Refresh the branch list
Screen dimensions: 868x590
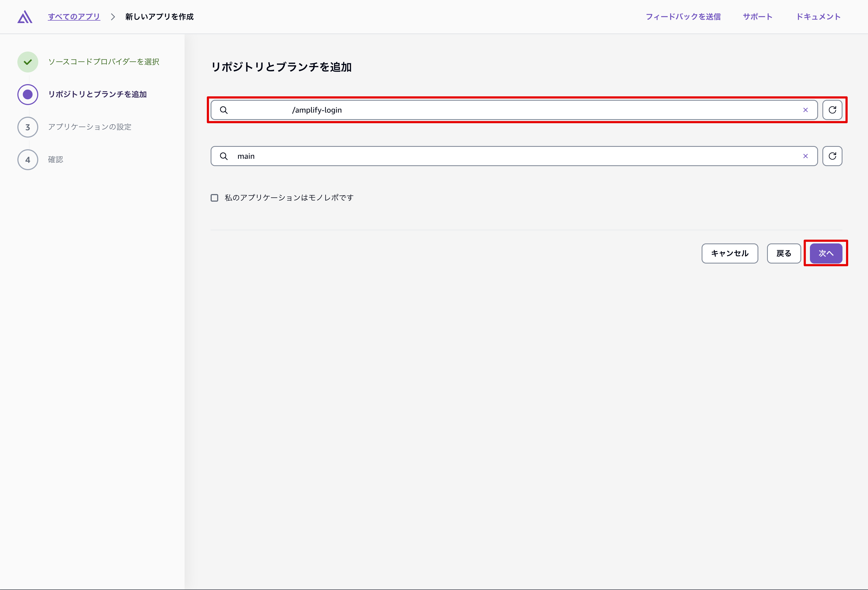click(832, 156)
